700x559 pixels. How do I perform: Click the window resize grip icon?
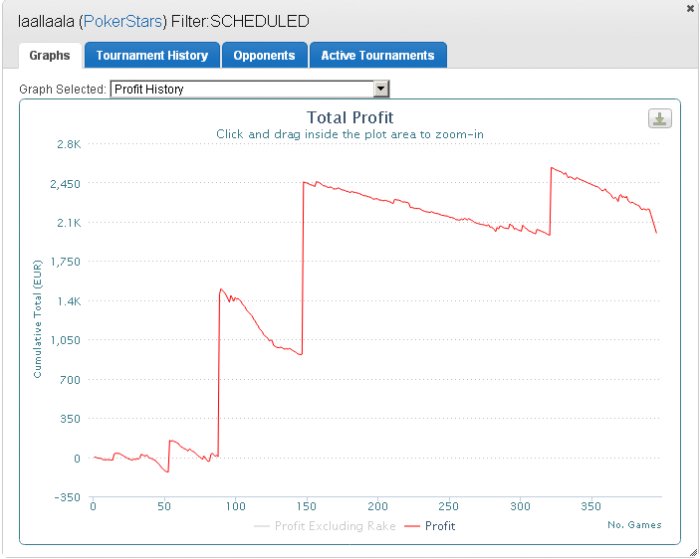tap(693, 553)
